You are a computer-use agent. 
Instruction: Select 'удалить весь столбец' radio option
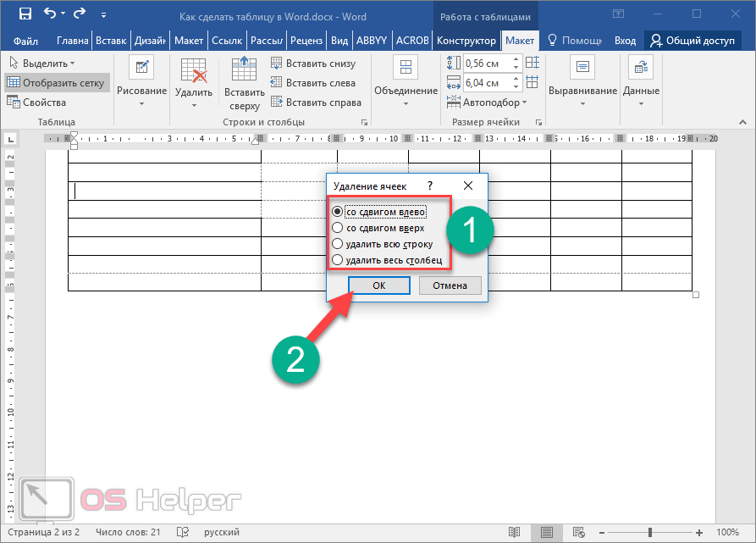338,260
